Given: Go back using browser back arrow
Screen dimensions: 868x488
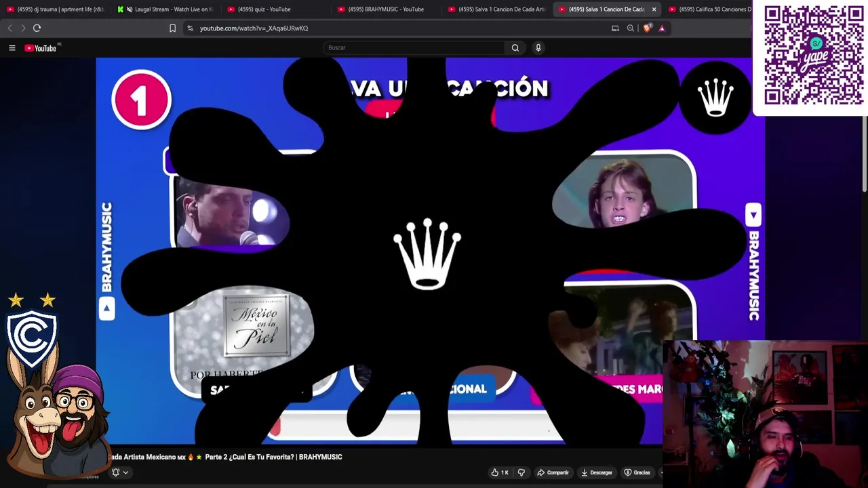Looking at the screenshot, I should 10,28.
